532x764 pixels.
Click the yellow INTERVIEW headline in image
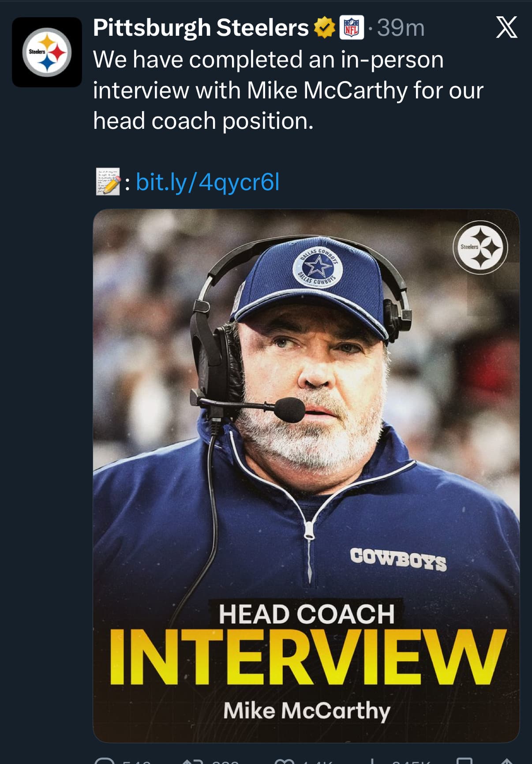click(x=306, y=657)
